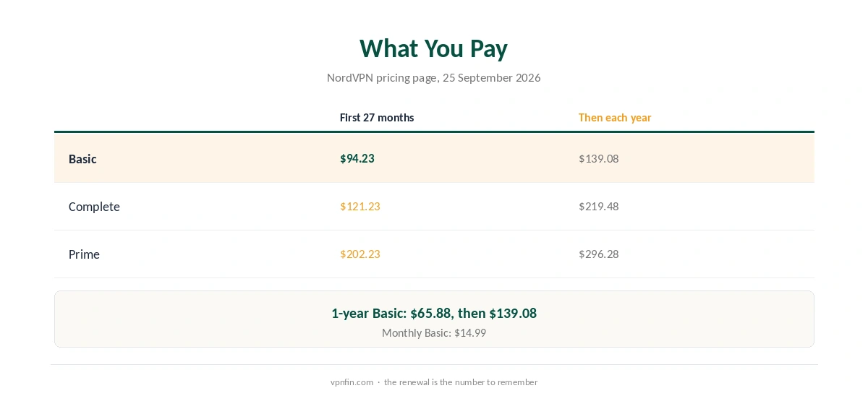Select the Complete plan row label
The height and width of the screenshot is (396, 868).
coord(94,207)
